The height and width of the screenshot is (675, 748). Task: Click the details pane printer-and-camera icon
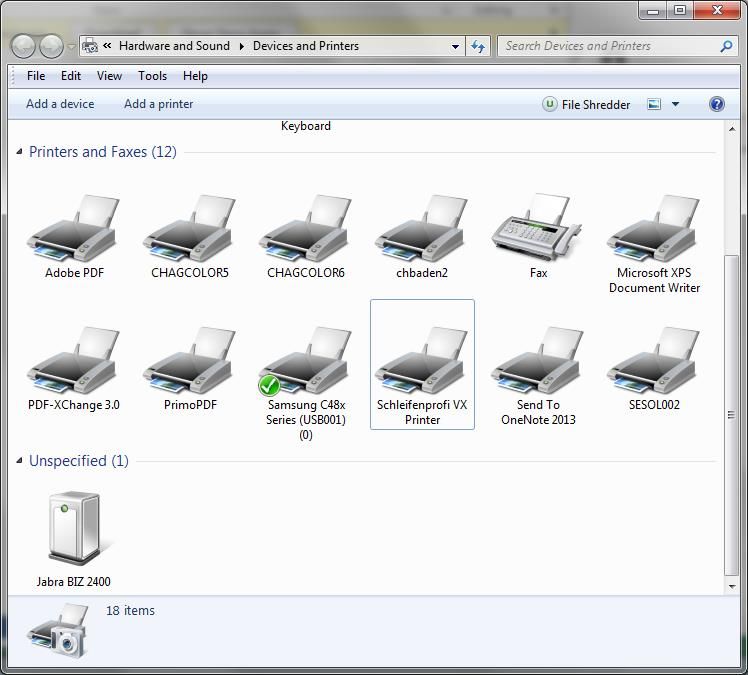[59, 631]
